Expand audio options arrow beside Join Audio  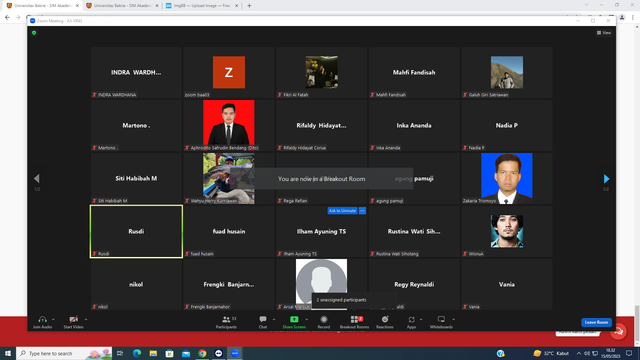53,319
